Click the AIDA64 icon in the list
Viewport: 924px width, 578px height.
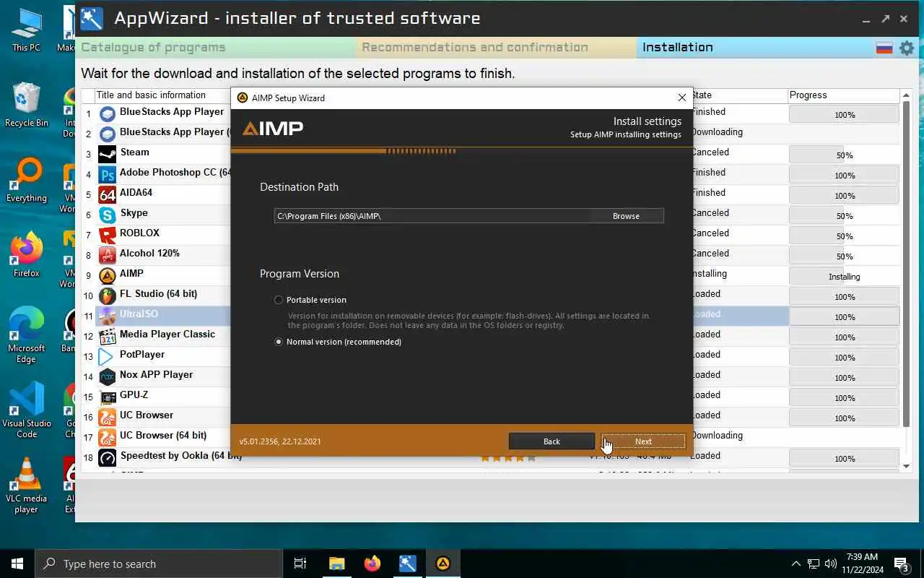[108, 194]
